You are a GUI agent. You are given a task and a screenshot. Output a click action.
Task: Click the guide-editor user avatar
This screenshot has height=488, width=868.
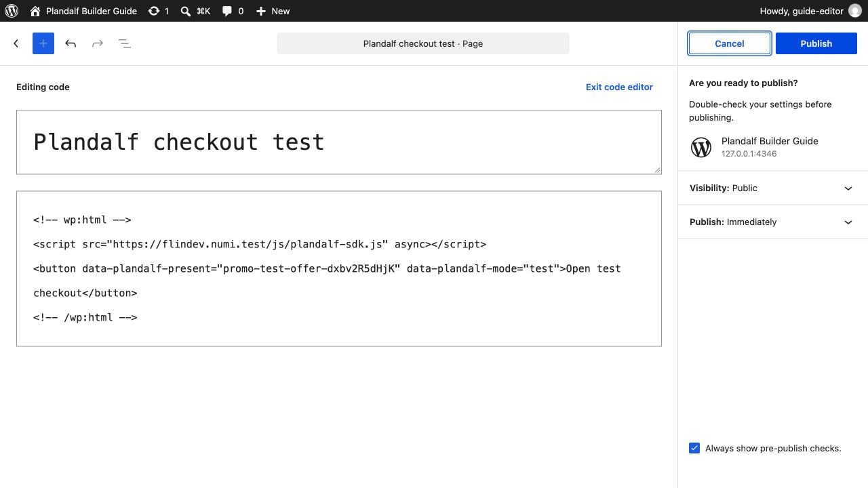(x=854, y=11)
